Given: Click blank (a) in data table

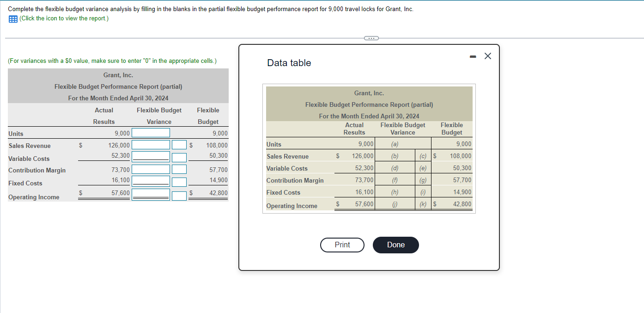Looking at the screenshot, I should coord(395,144).
